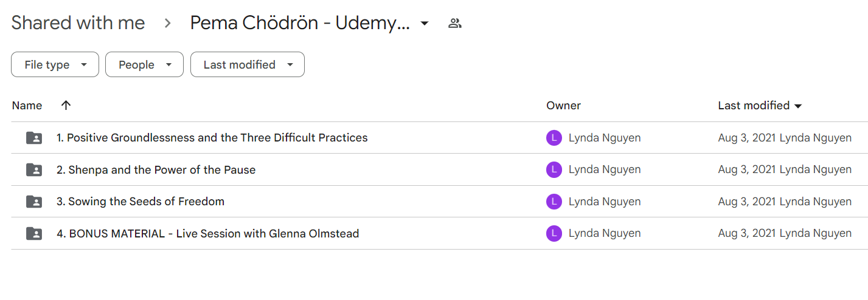868x300 pixels.
Task: Click Lynda Nguyen avatar in first row
Action: (554, 138)
